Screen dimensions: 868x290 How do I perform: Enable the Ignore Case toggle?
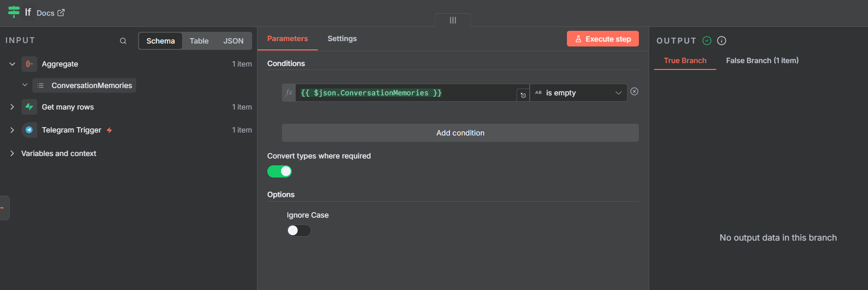point(299,230)
